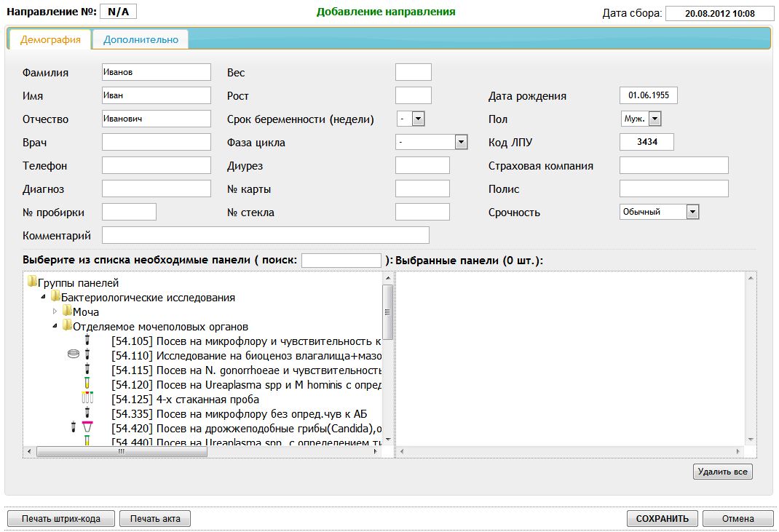The height and width of the screenshot is (532, 779).
Task: Click tube icon of panel 54.335
Action: (x=87, y=413)
